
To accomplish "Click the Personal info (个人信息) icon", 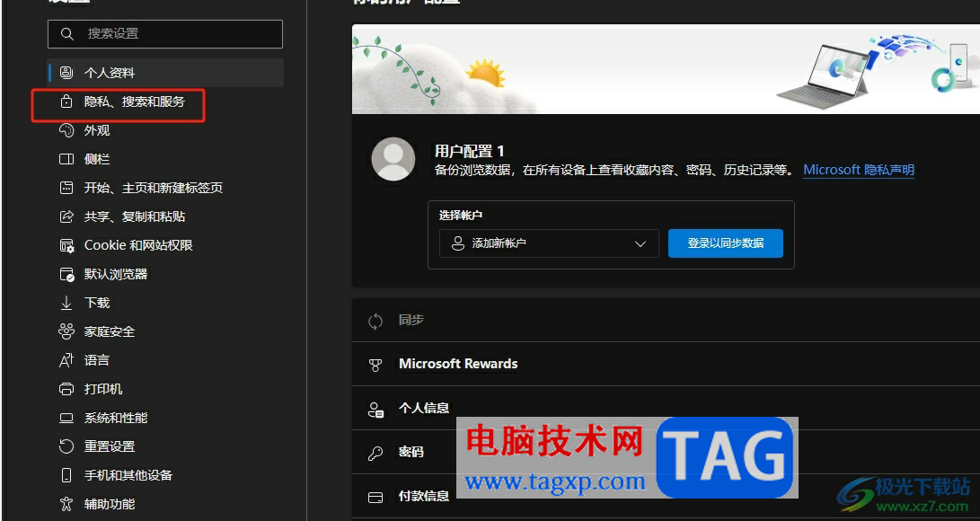I will tap(375, 410).
